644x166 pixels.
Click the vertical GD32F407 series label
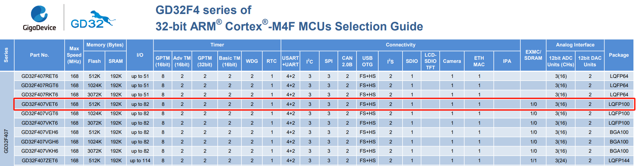[x=6, y=141]
